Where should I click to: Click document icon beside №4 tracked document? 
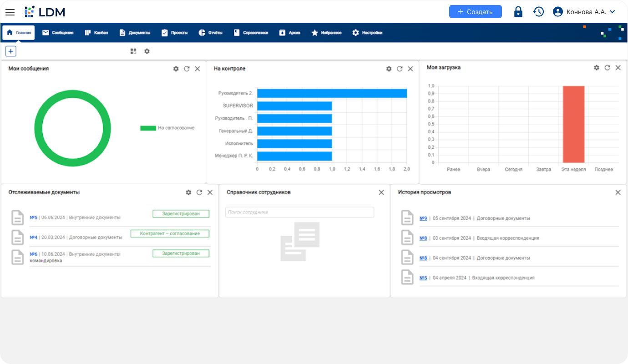(x=17, y=238)
